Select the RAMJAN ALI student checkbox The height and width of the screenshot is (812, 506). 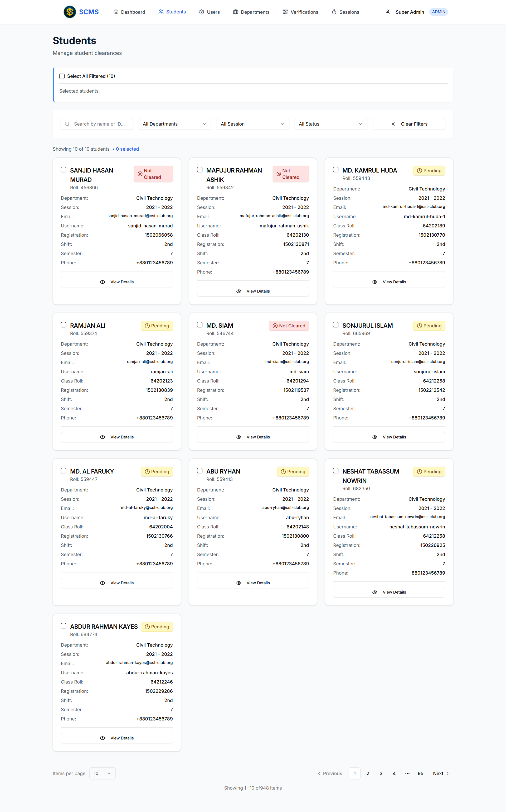tap(64, 324)
